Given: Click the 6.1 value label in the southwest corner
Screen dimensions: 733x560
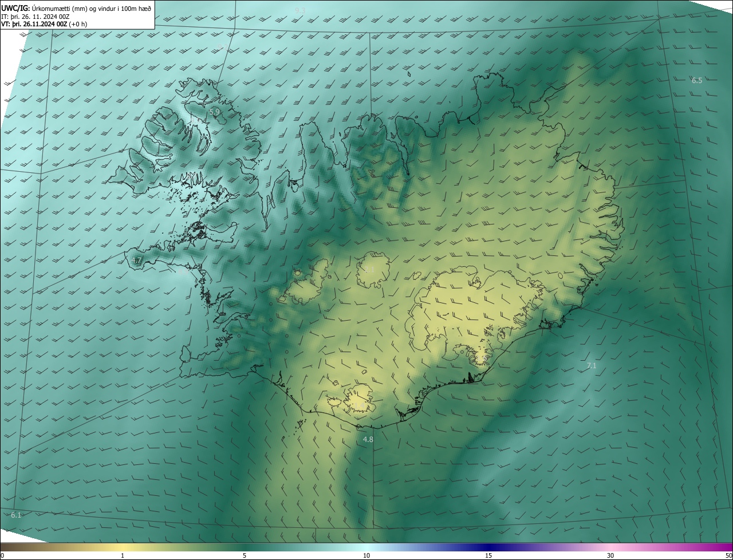Looking at the screenshot, I should click(16, 515).
